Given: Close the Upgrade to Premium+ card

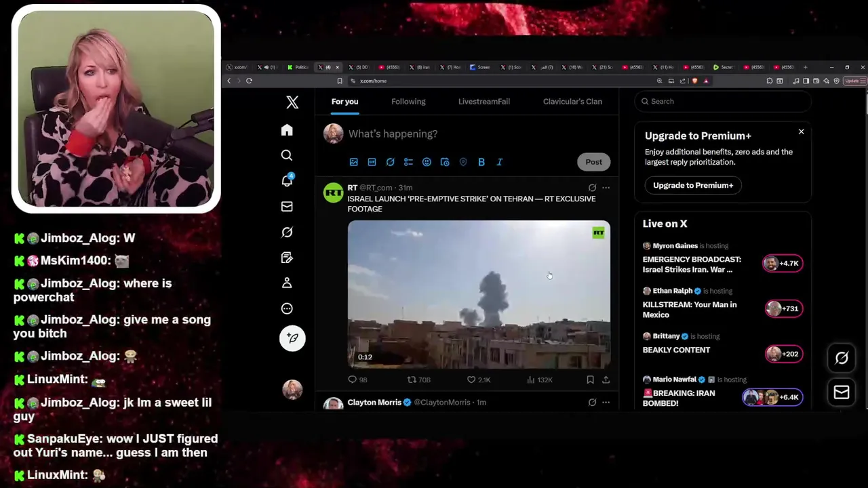Looking at the screenshot, I should [x=801, y=131].
